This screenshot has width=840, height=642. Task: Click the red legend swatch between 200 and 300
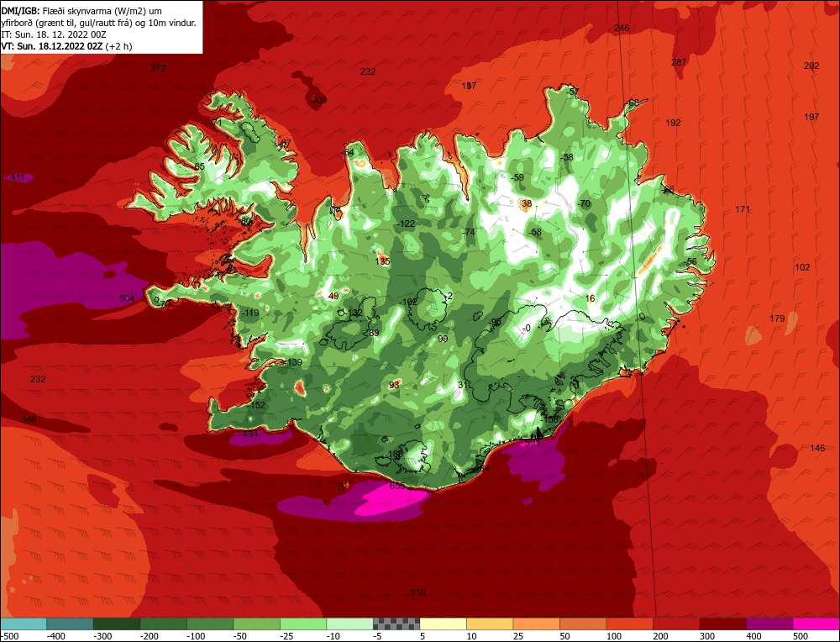pyautogui.click(x=676, y=624)
